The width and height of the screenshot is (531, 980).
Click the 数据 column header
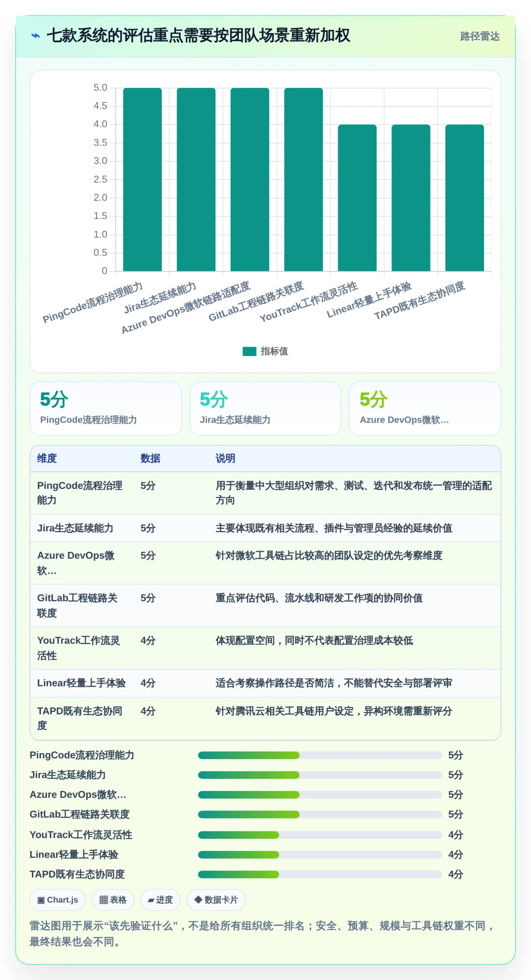[x=150, y=458]
